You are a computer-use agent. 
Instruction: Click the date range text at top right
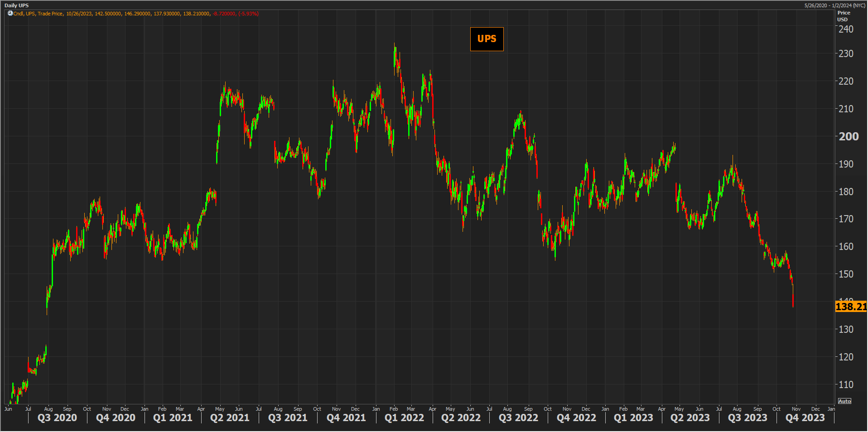tap(834, 5)
